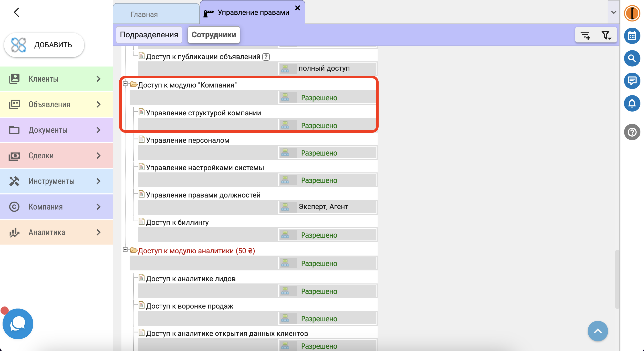
Task: Click the search magnifier icon
Action: [x=632, y=58]
